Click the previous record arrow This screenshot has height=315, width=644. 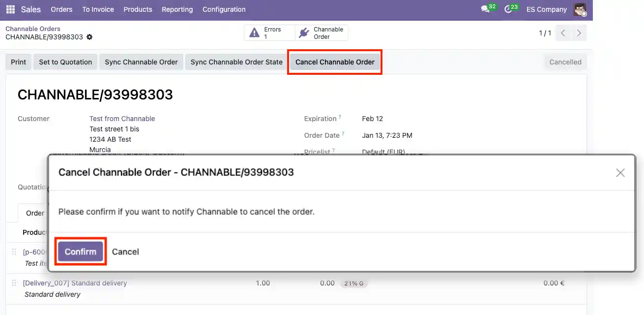point(562,33)
